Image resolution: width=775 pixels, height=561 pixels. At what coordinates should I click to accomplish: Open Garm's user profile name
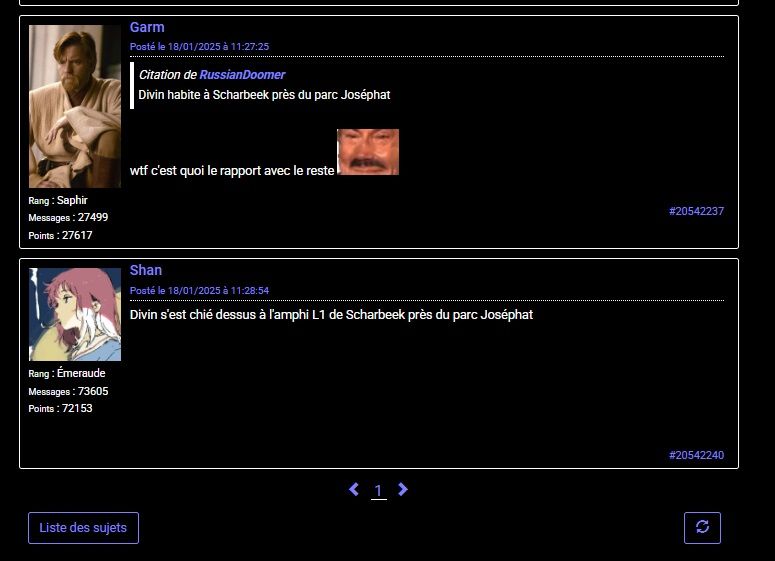pyautogui.click(x=147, y=27)
